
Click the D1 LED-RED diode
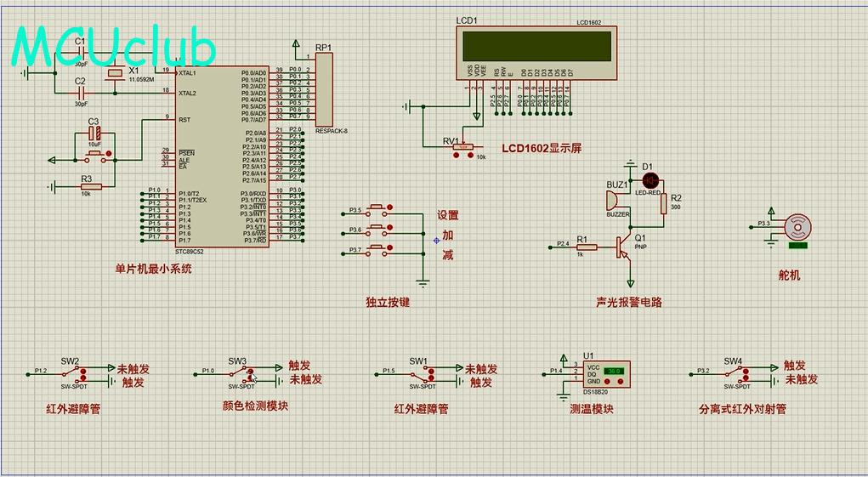click(651, 180)
